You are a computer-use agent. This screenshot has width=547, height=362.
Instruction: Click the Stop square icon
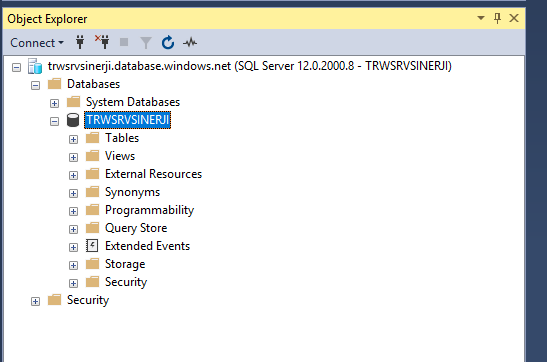pyautogui.click(x=124, y=42)
